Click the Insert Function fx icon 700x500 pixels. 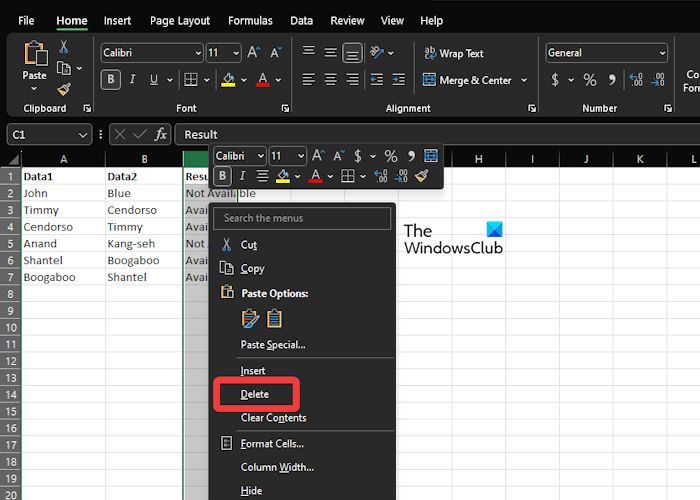(161, 134)
